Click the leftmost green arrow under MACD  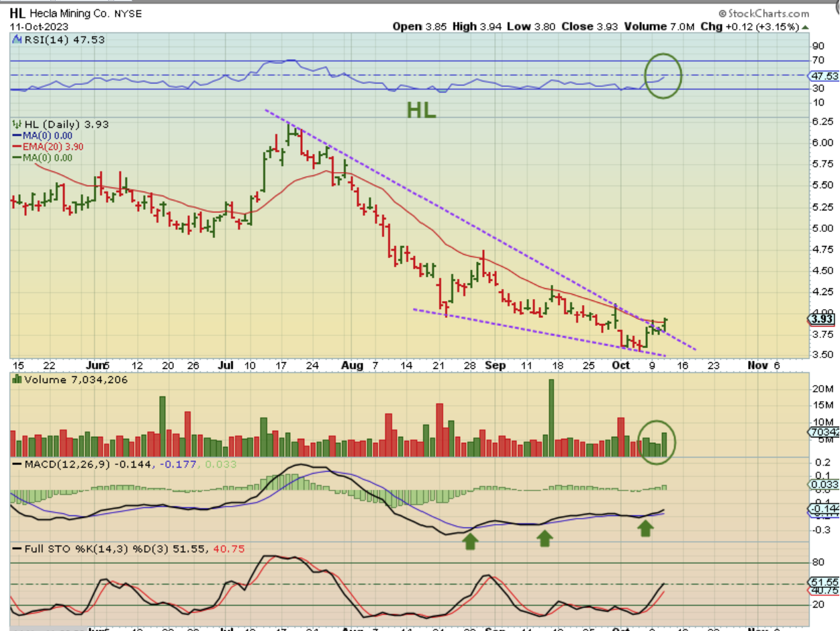(469, 539)
